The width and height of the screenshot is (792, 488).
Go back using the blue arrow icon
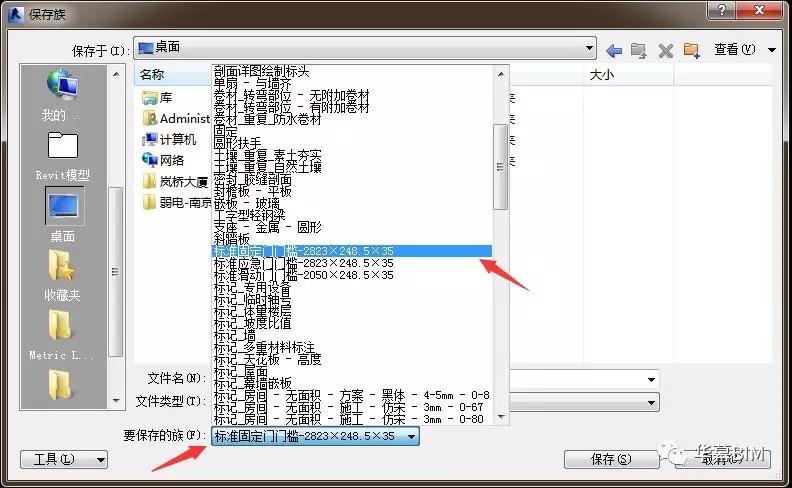(x=614, y=51)
